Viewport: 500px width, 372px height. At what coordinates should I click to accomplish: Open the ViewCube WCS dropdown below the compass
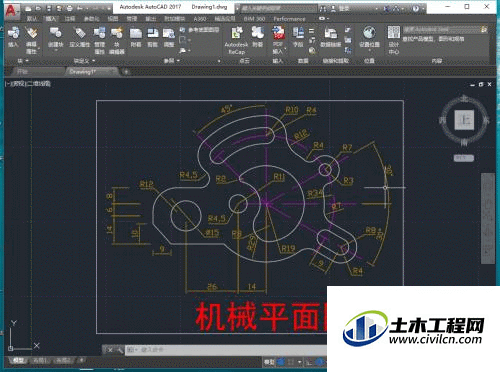464,158
